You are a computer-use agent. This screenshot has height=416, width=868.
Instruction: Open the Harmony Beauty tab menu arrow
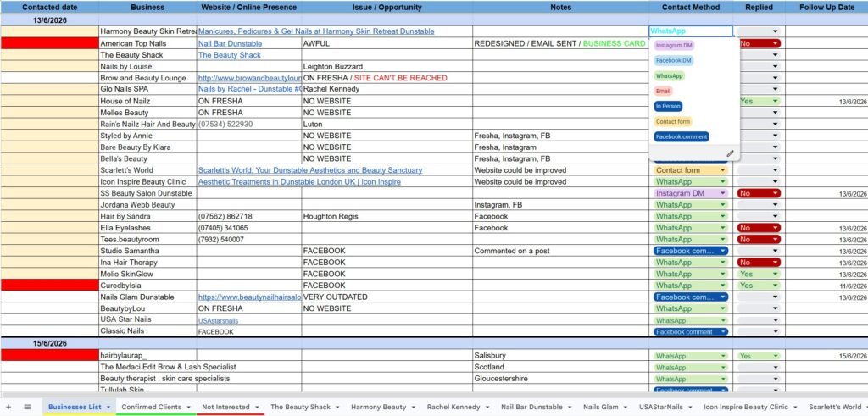coord(414,408)
